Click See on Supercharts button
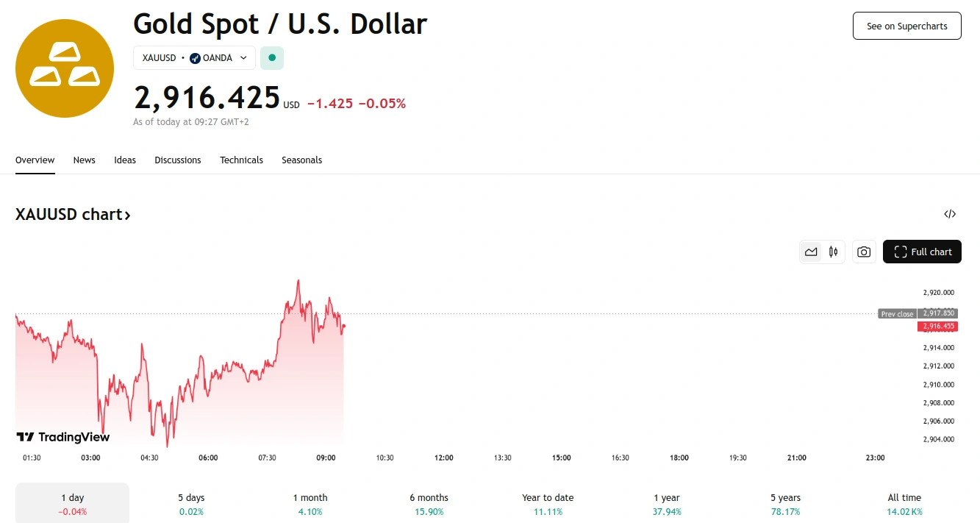This screenshot has height=523, width=980. [906, 26]
